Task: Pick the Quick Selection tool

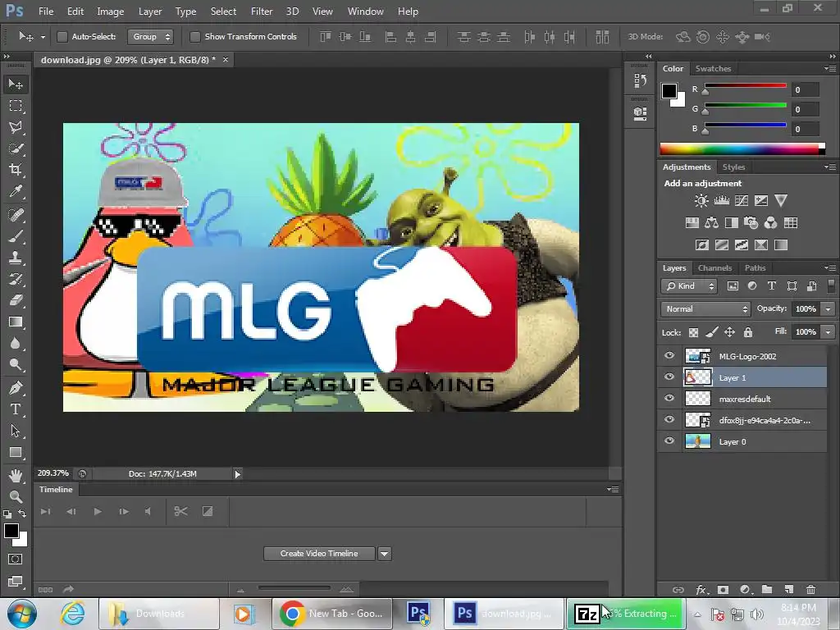Action: [x=16, y=148]
